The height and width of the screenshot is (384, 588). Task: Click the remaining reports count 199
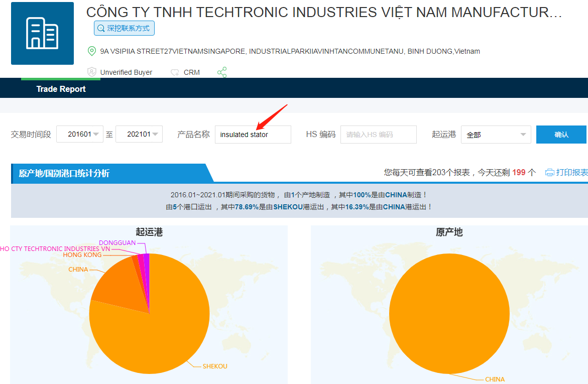point(519,172)
